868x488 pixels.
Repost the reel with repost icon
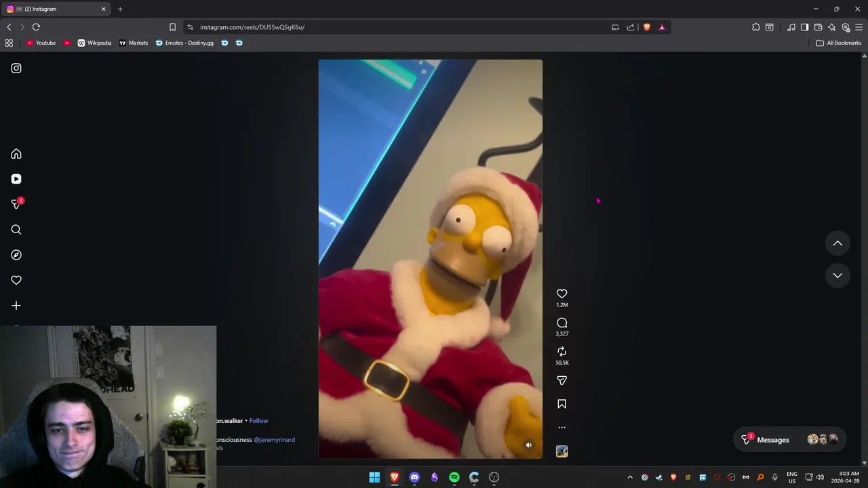click(x=561, y=351)
